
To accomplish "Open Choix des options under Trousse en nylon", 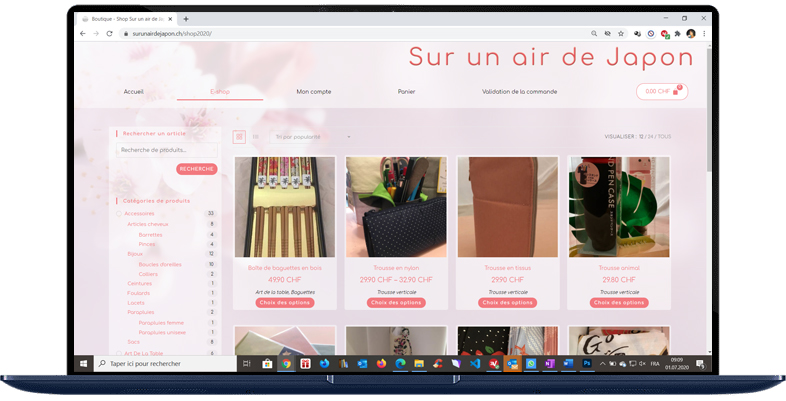I will coord(396,302).
